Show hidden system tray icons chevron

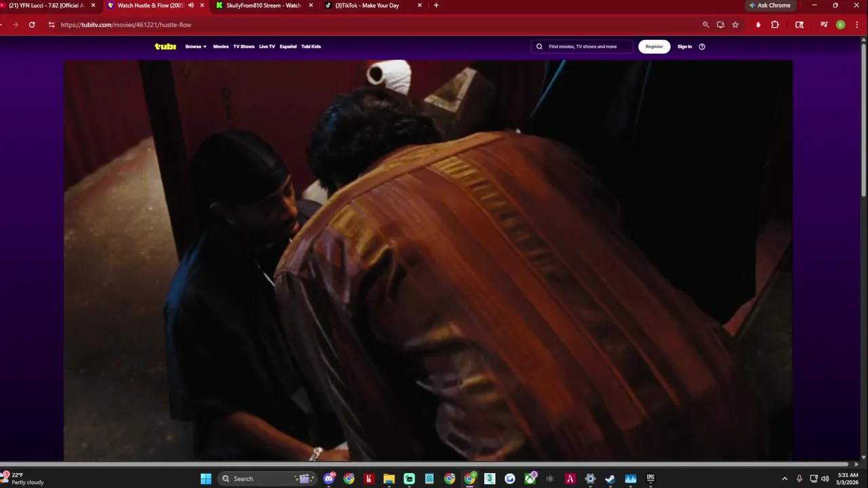coord(785,479)
